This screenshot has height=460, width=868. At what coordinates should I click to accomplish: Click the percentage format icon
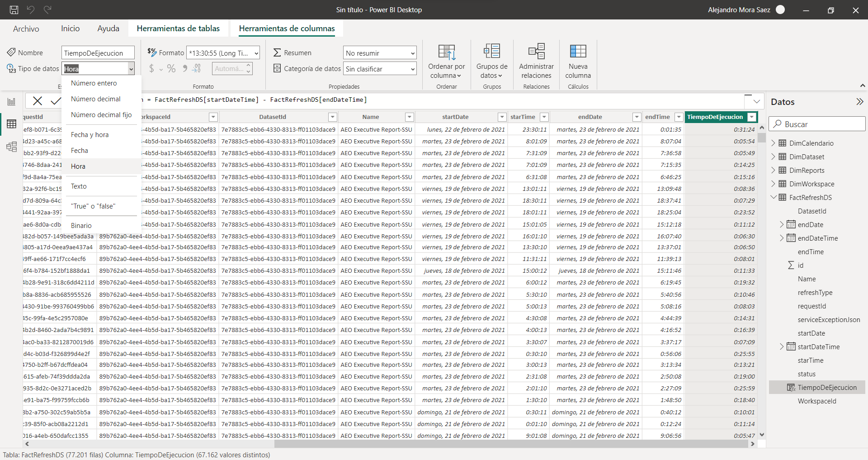coord(171,68)
